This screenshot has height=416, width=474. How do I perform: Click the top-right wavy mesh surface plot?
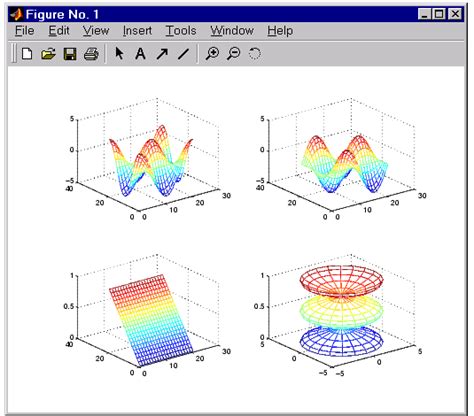[x=345, y=163]
